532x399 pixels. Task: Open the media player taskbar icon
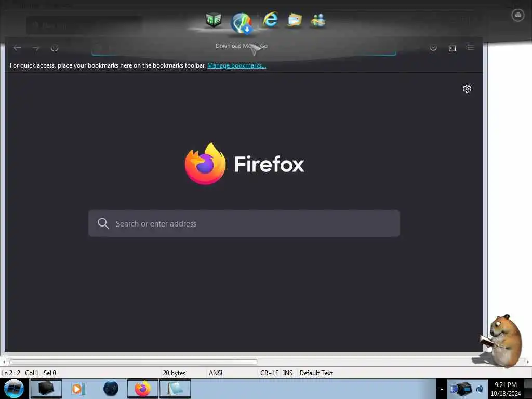click(77, 389)
